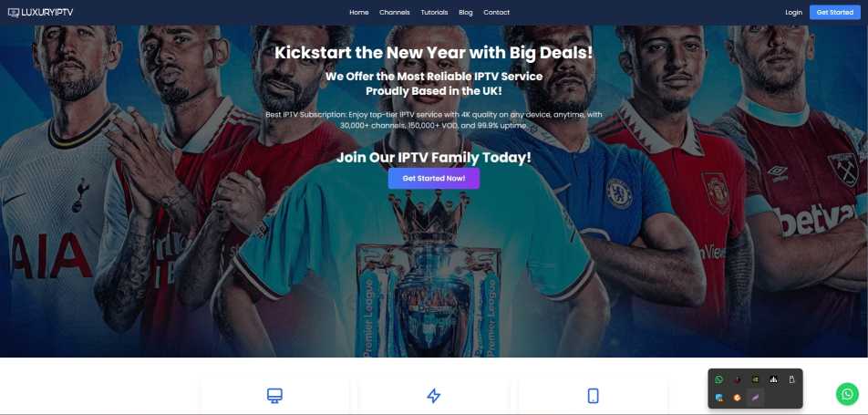Click the purple slash icon in tray popup
The width and height of the screenshot is (868, 415).
pos(755,398)
